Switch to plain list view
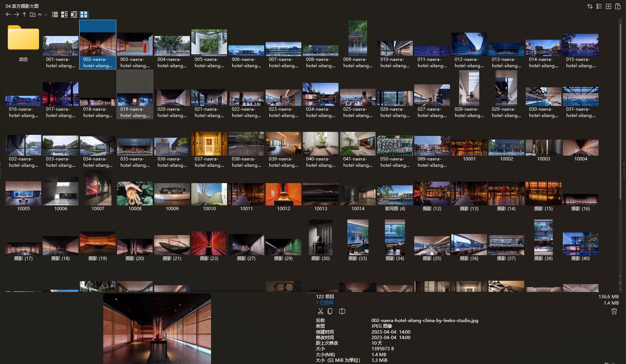Screen dimensions: 626x364 tap(55, 14)
